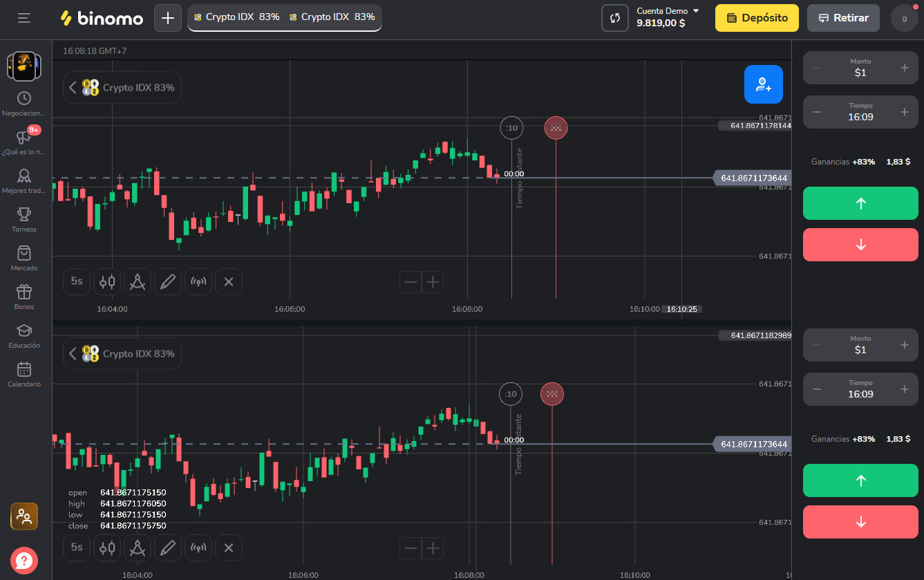Edit Tiempo 16:09 field in upper panel
This screenshot has width=924, height=580.
coord(860,112)
